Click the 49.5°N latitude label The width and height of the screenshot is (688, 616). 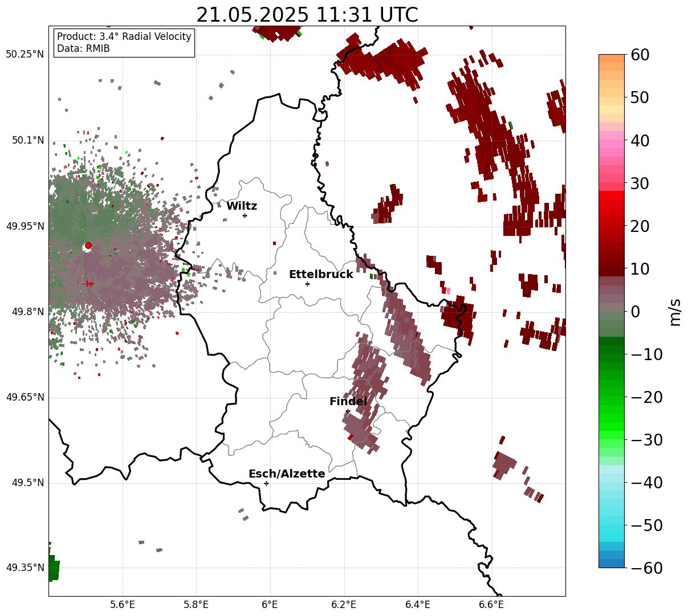point(27,483)
